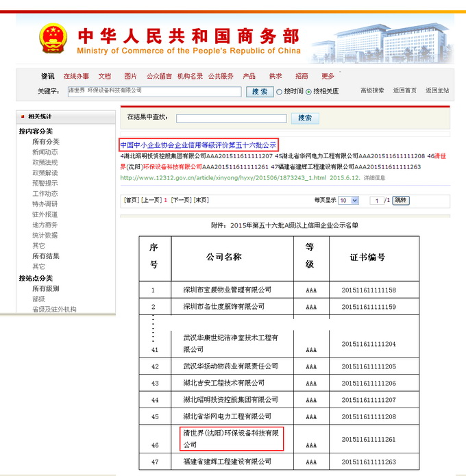
Task: Open the 公众留言 tab
Action: [159, 76]
